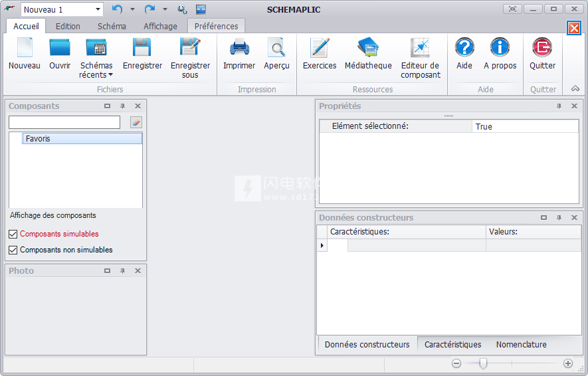Open the Médiatheque
588x376 pixels.
tap(368, 54)
